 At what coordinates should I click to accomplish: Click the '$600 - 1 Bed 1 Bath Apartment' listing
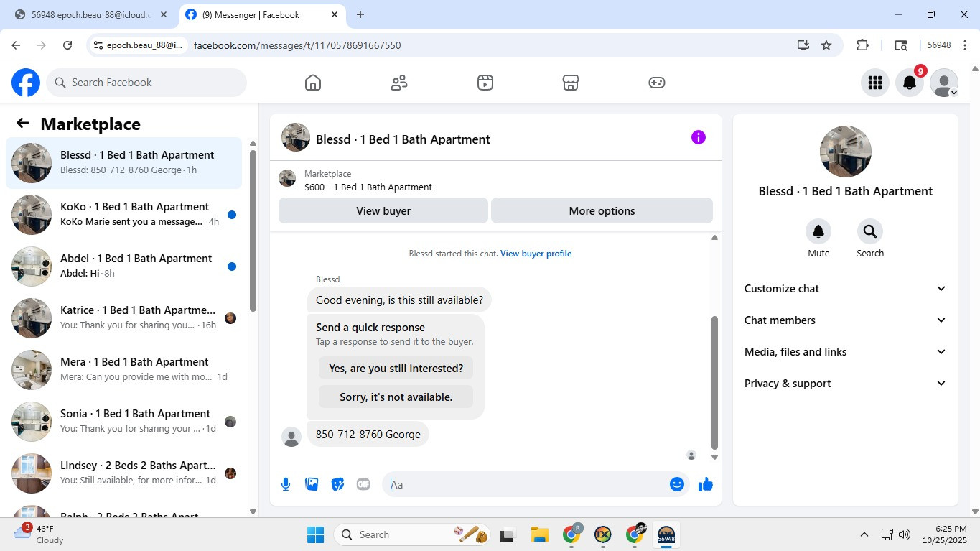pos(368,187)
